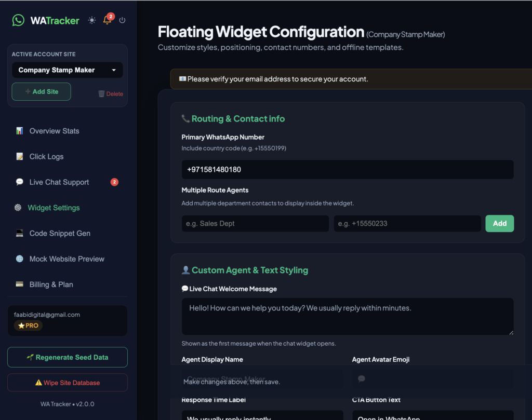Focus the agent phone number field
532x420 pixels.
[407, 223]
